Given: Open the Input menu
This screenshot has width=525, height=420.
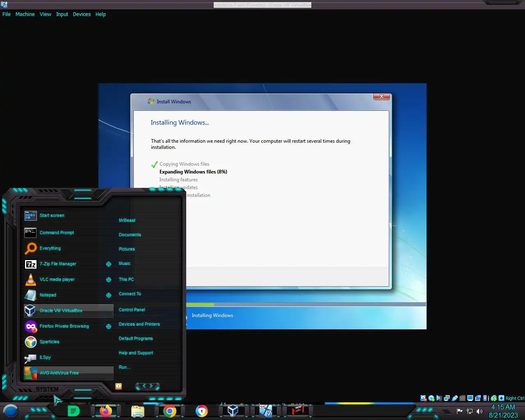Looking at the screenshot, I should tap(62, 14).
